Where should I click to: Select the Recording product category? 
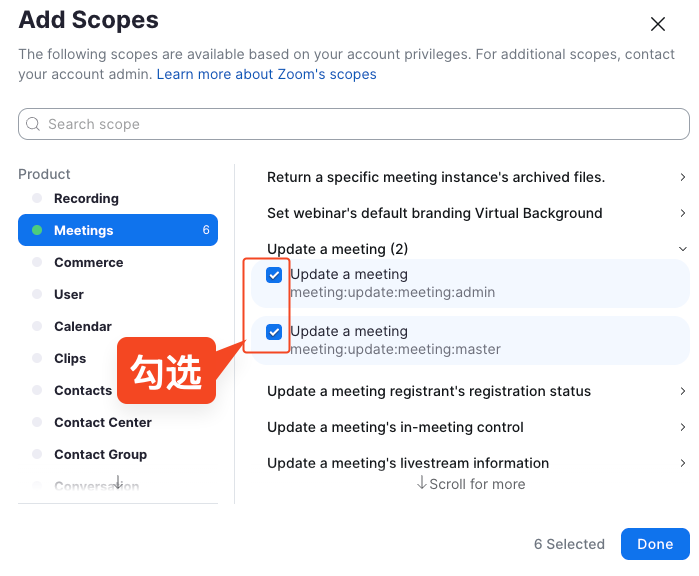86,198
